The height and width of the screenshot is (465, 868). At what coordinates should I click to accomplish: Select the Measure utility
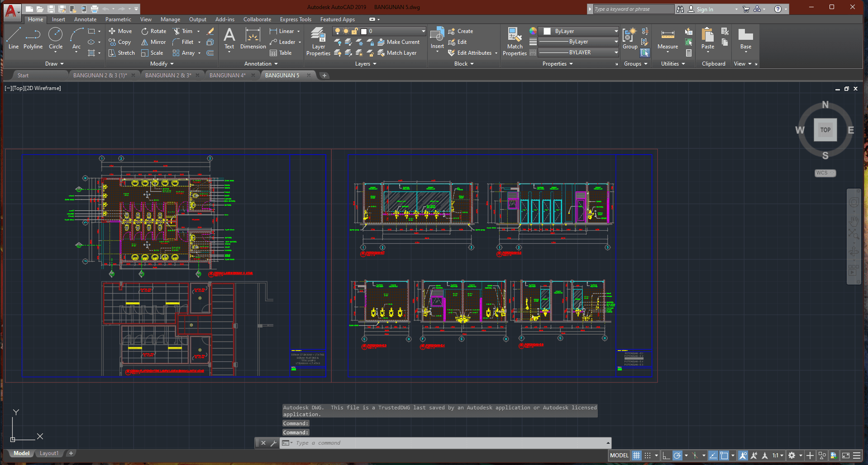coord(668,39)
